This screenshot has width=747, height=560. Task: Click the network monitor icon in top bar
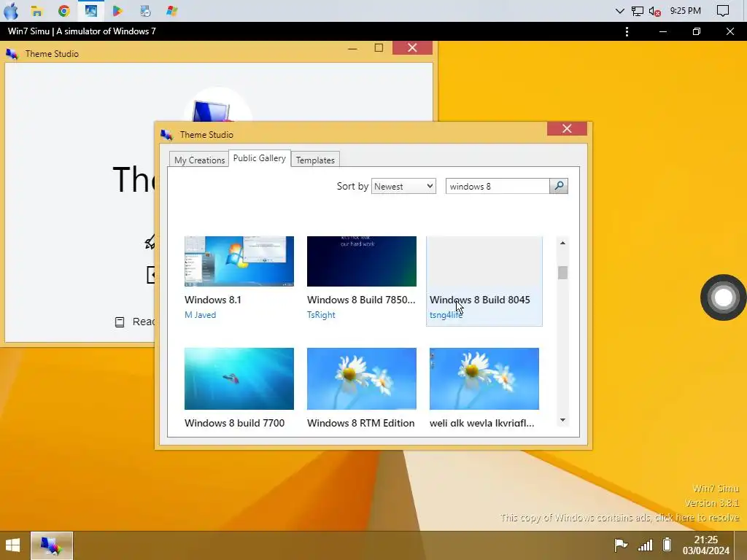coord(638,11)
